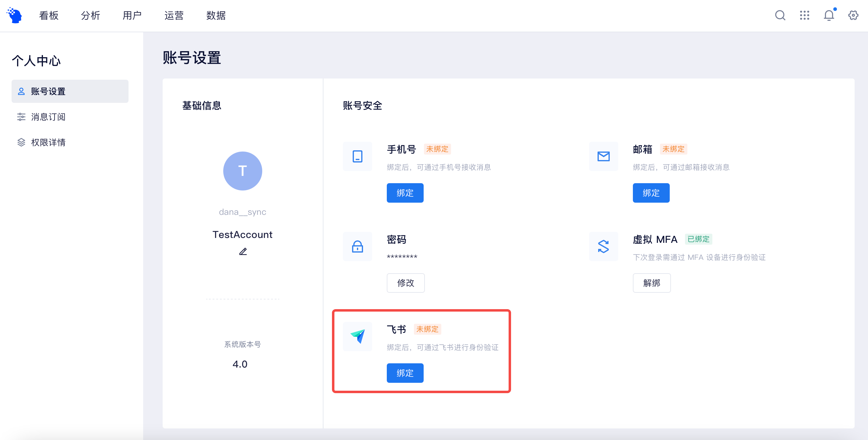Click the 个人中心 sidebar heading

coord(36,61)
